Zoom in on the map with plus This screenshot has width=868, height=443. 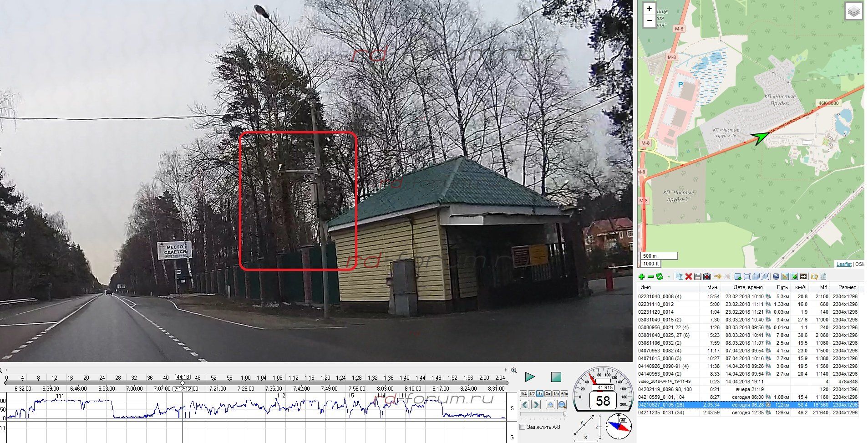pyautogui.click(x=649, y=9)
